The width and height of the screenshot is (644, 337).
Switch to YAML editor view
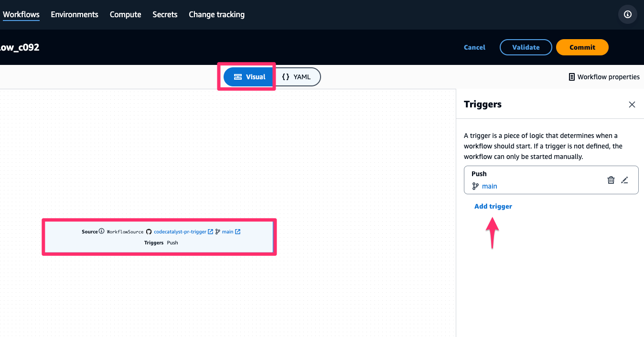(296, 77)
